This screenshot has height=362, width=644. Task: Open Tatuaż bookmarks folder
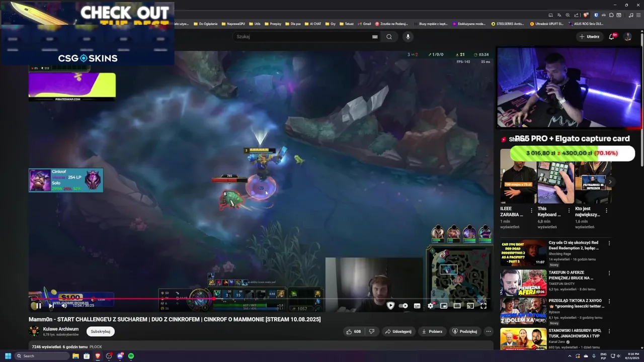346,24
